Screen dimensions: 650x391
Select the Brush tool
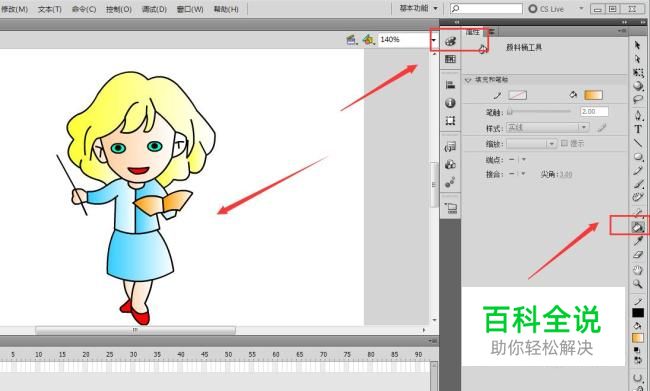click(x=638, y=184)
